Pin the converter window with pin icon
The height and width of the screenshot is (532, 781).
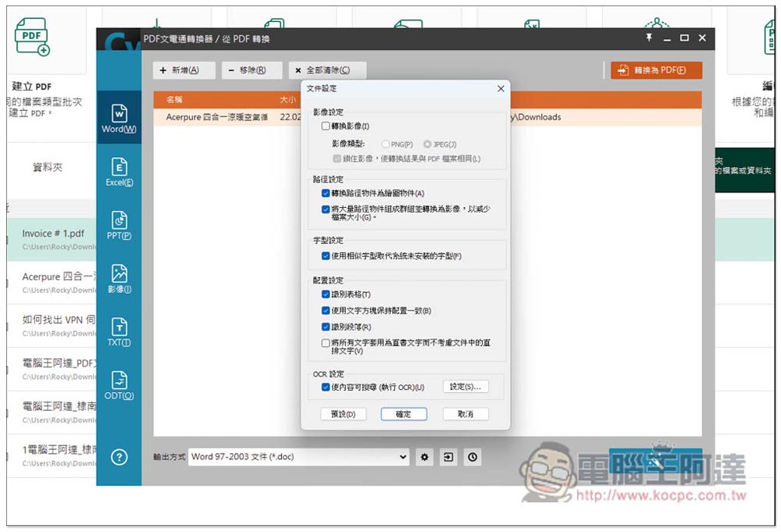649,37
